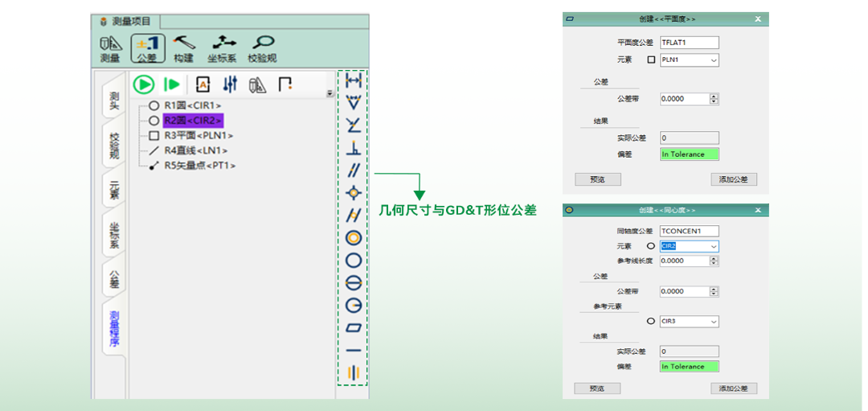Image resolution: width=868 pixels, height=411 pixels.
Task: Click the green circular Run program button
Action: click(143, 84)
